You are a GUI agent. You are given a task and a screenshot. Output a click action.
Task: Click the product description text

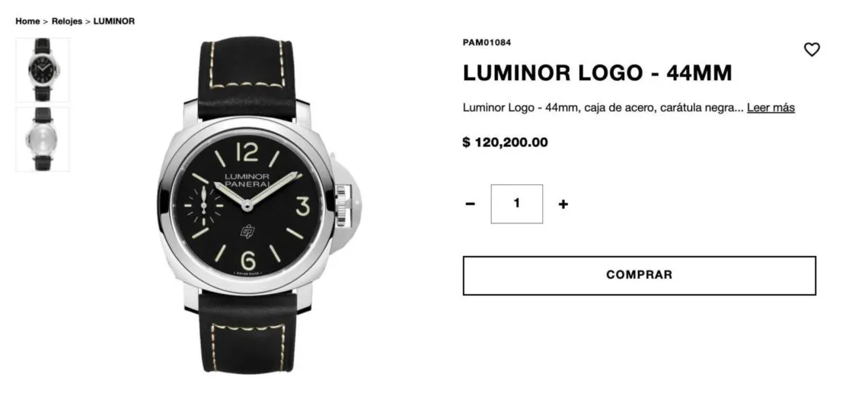(x=603, y=107)
